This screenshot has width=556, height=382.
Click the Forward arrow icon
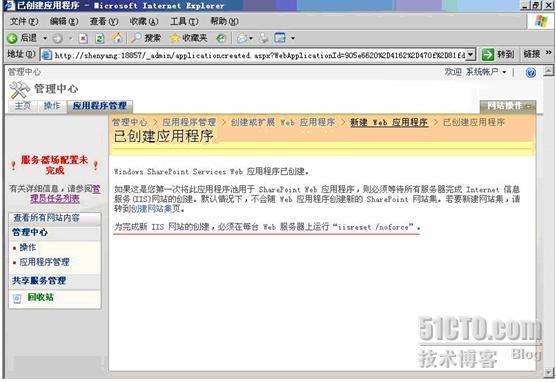[57, 38]
